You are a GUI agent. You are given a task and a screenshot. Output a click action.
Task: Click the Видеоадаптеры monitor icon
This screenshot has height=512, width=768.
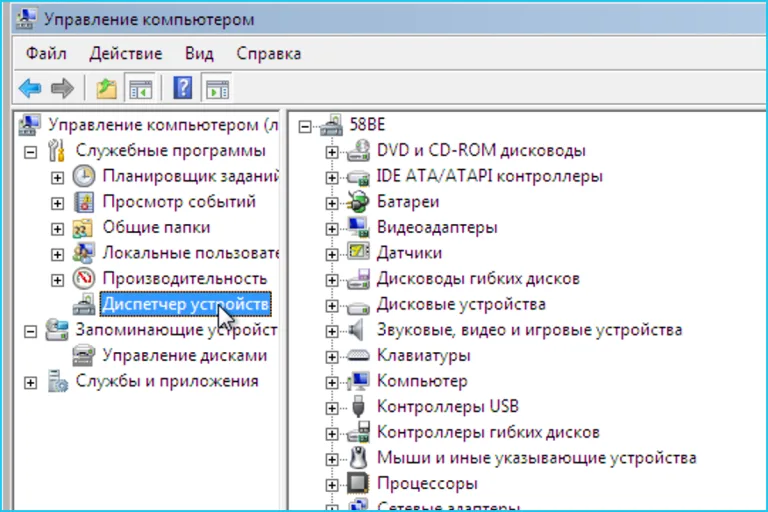click(x=359, y=227)
